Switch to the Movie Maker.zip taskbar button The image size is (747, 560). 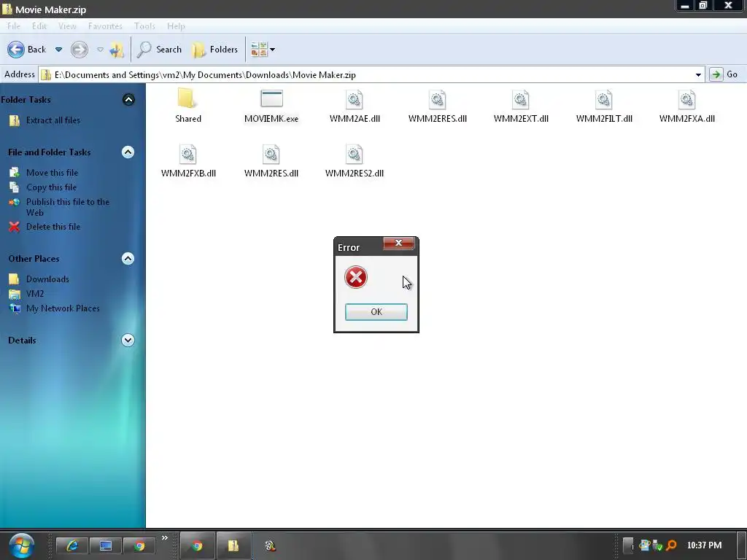pyautogui.click(x=233, y=545)
